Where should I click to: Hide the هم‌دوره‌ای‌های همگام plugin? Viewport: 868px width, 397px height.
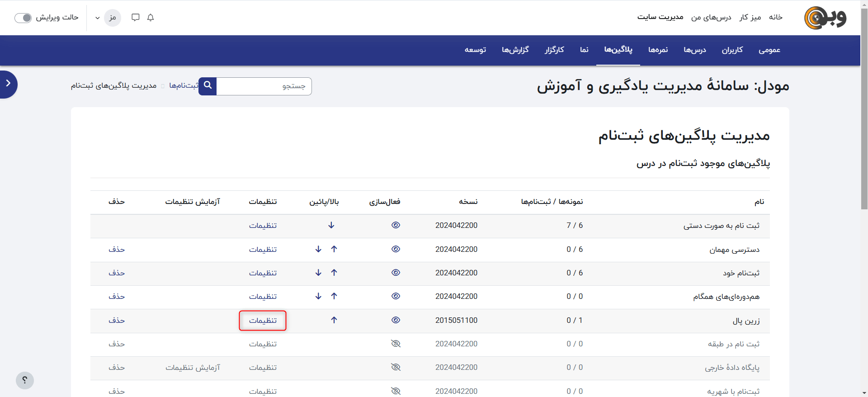396,296
